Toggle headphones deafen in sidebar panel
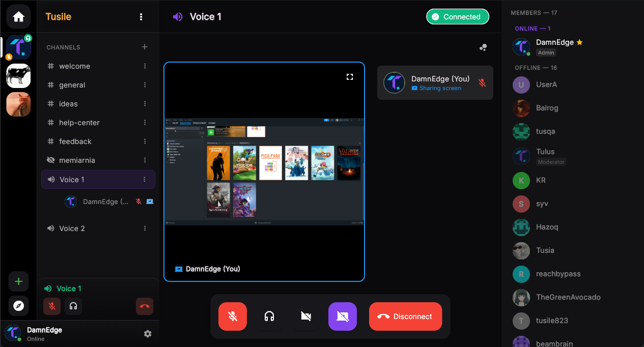The width and height of the screenshot is (644, 347). [x=73, y=306]
